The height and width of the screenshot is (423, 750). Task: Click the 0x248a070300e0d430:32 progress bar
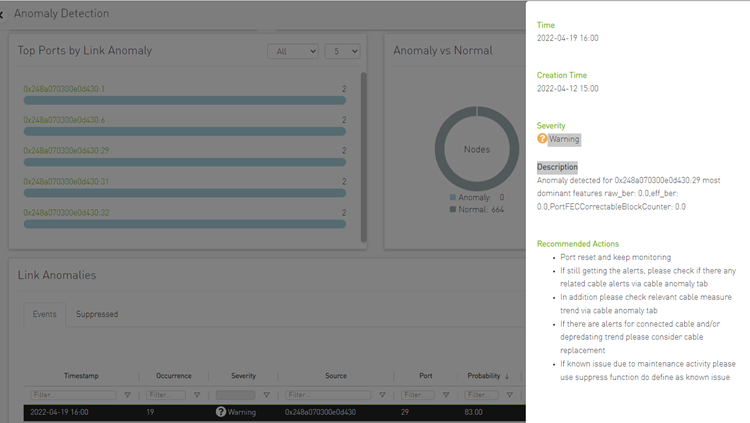(x=185, y=225)
